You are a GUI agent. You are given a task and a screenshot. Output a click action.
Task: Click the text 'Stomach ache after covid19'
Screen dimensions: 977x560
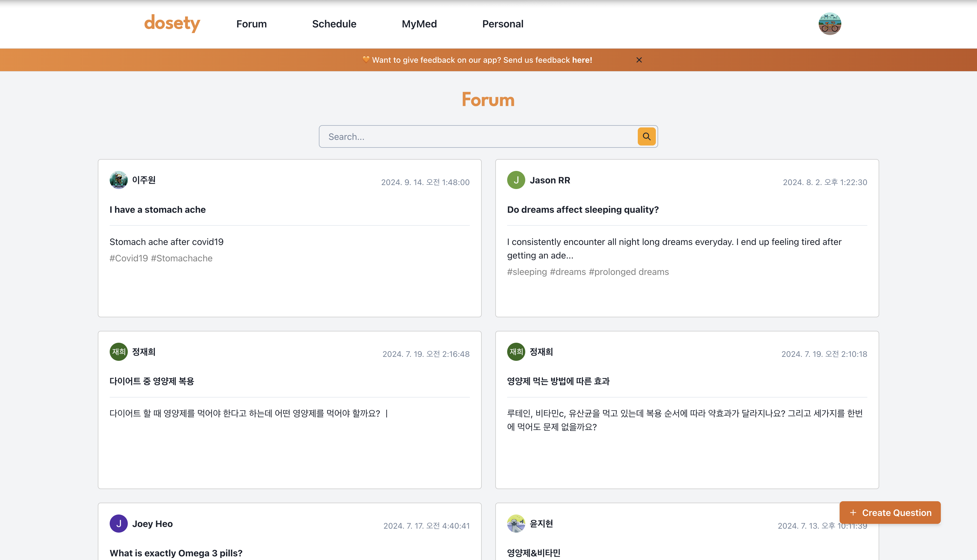pyautogui.click(x=166, y=242)
